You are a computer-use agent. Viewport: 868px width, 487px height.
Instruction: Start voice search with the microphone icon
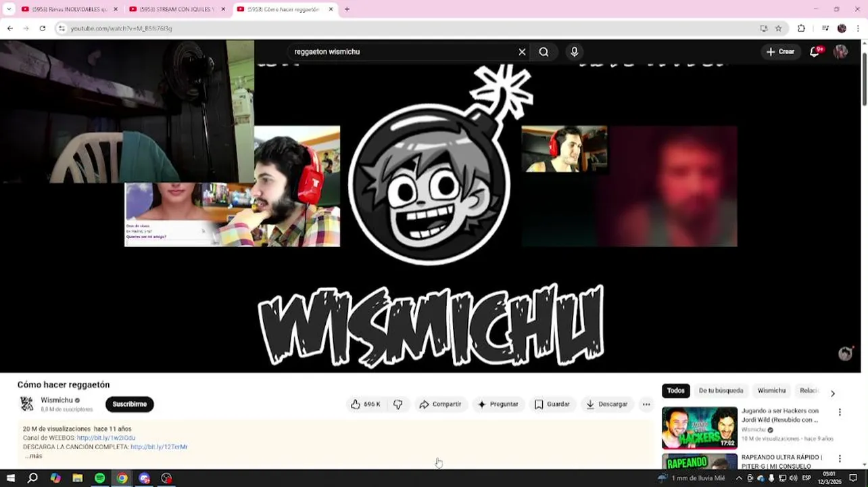coord(575,52)
